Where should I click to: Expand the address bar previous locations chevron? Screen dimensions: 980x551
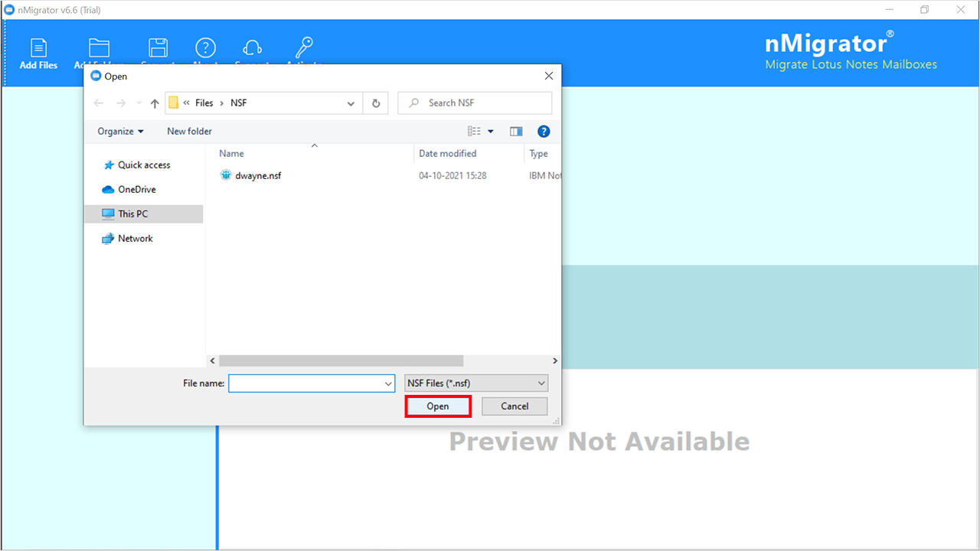(351, 103)
